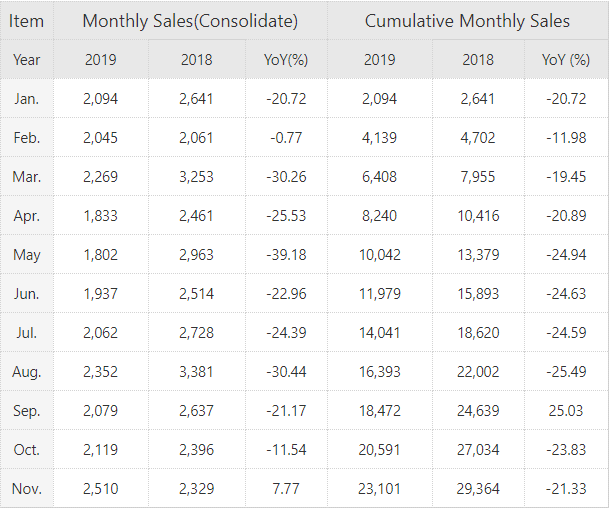This screenshot has height=508, width=611.
Task: Select the Aug. row label
Action: pyautogui.click(x=27, y=372)
